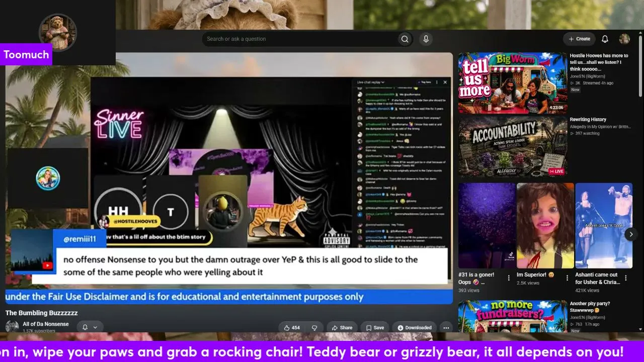Open more actions ellipsis below the video
644x362 pixels.
coord(446,328)
